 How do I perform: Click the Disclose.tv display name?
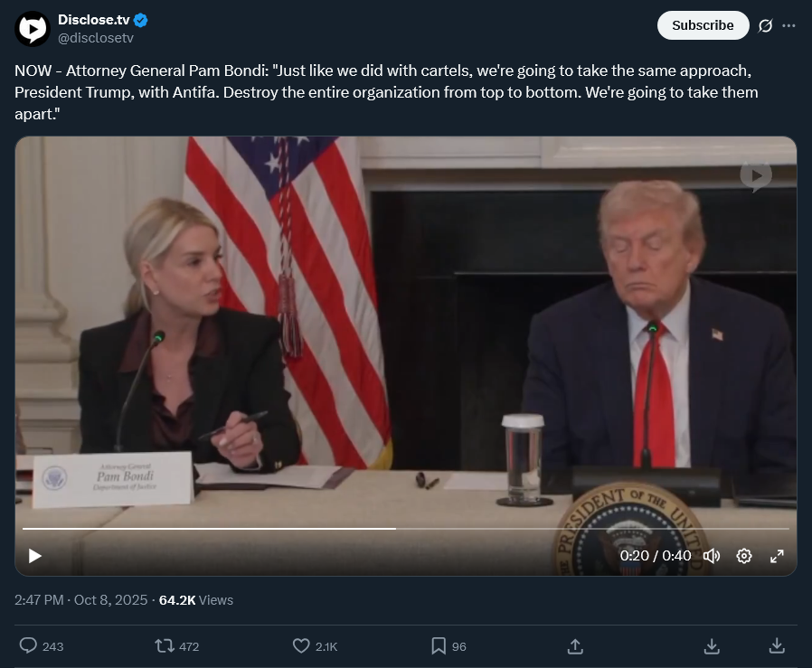94,20
